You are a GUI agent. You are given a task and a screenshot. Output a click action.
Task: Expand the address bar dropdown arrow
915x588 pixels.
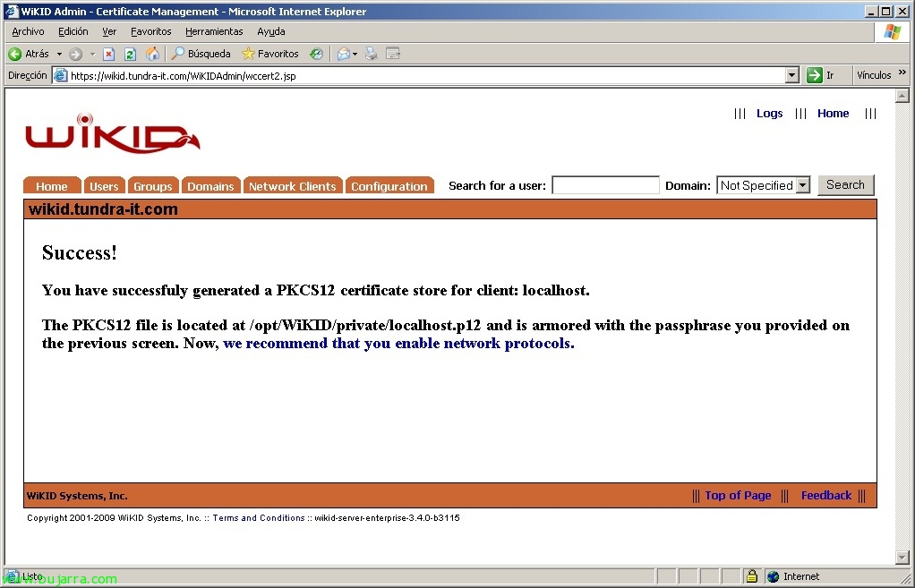(791, 75)
